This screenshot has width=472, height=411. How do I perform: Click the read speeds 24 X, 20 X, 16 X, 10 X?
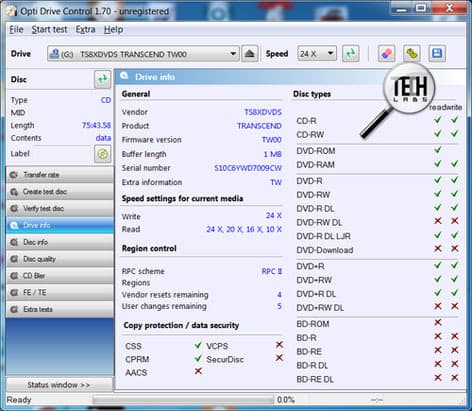(244, 229)
